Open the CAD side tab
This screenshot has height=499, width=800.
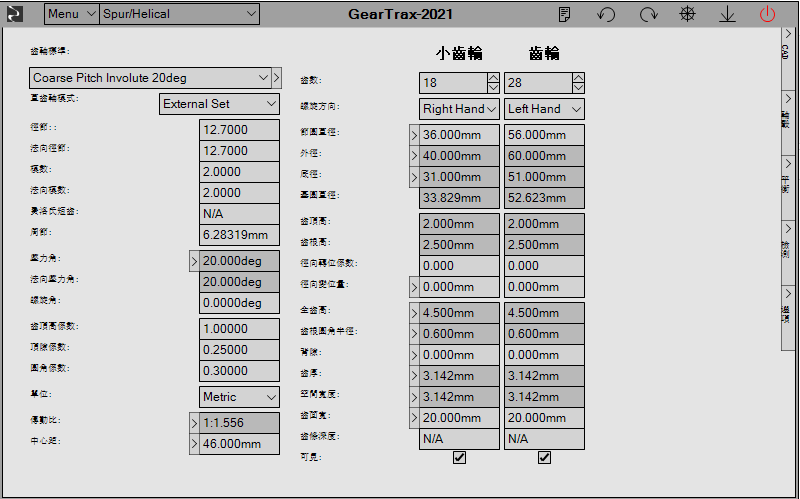[788, 58]
